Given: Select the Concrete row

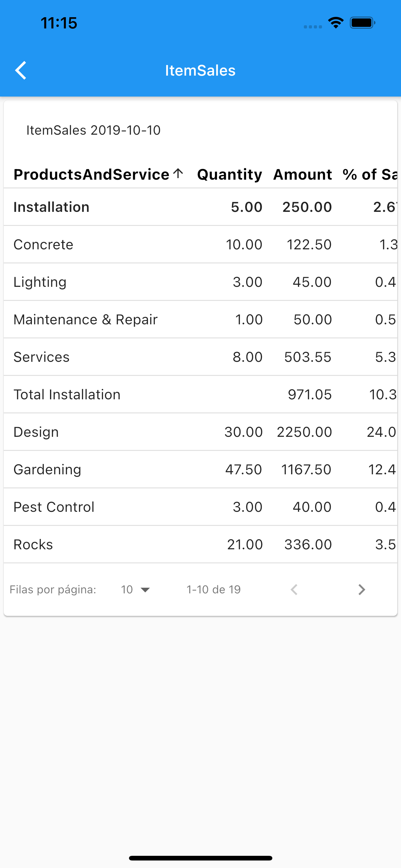Looking at the screenshot, I should [200, 244].
